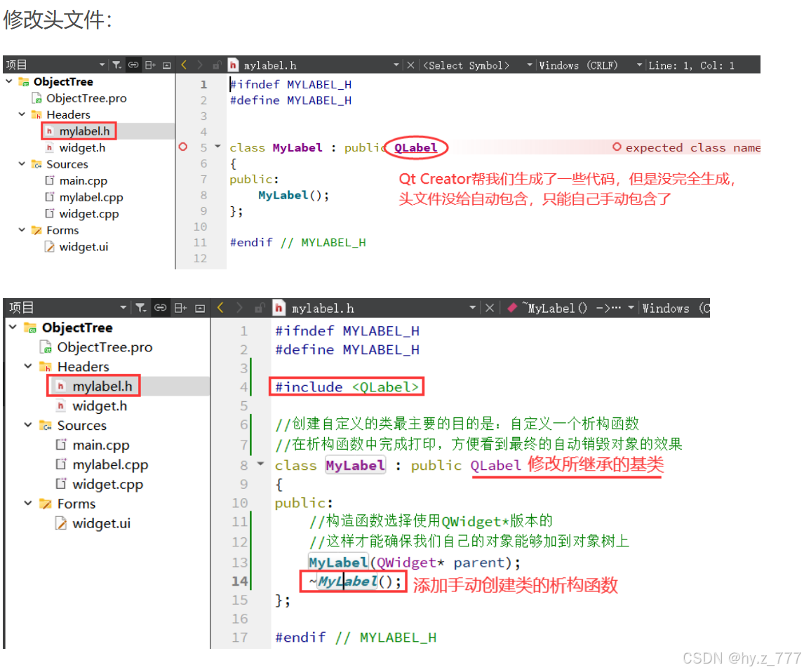Close mylabel.h document in top editor
Viewport: 804px width, 672px height.
410,65
